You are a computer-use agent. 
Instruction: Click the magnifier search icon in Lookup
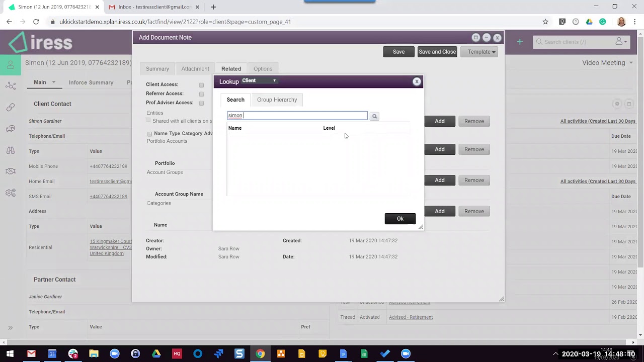374,116
